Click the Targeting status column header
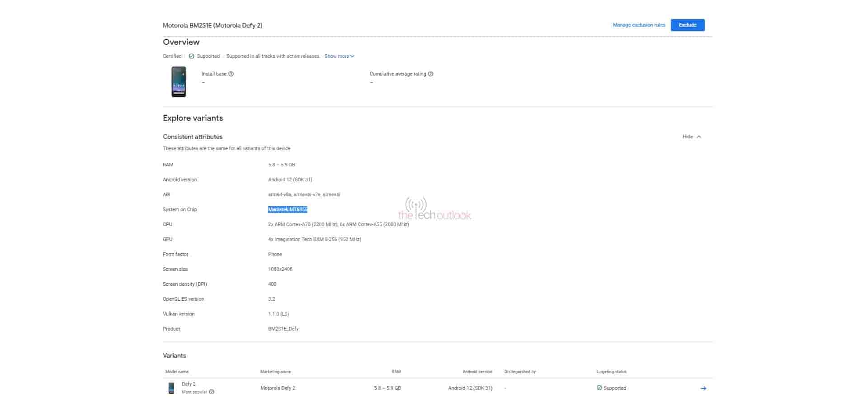868x416 pixels. [611, 372]
